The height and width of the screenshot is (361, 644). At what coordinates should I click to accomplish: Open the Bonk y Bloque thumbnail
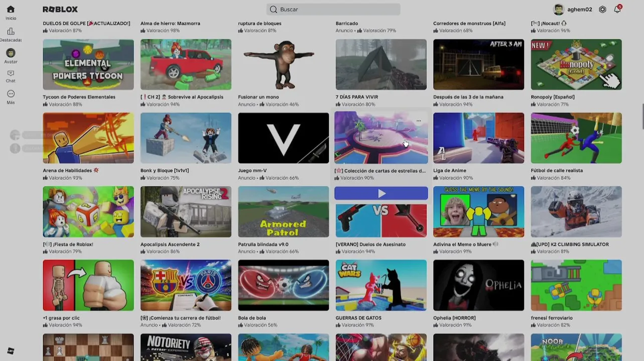click(x=186, y=138)
